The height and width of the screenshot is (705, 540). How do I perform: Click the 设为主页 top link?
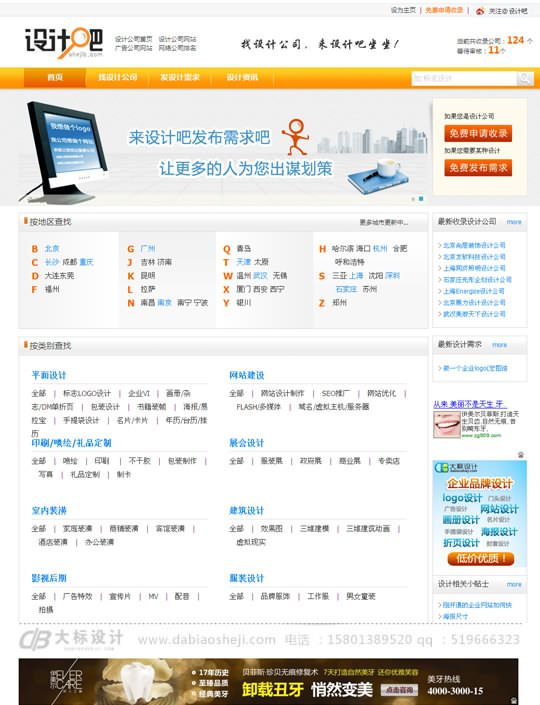click(403, 10)
